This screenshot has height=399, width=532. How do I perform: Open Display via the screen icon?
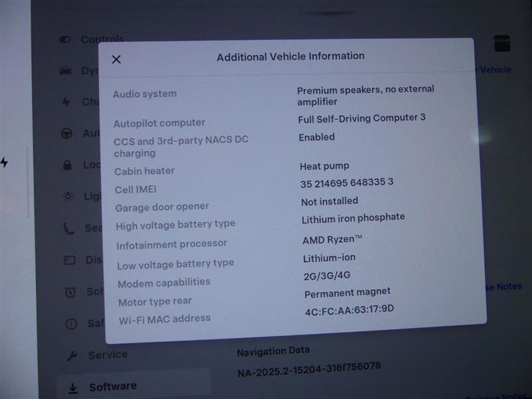click(x=69, y=260)
